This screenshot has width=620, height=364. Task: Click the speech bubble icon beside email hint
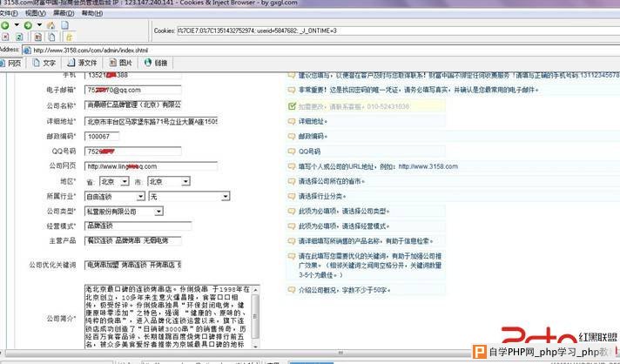[x=292, y=90]
